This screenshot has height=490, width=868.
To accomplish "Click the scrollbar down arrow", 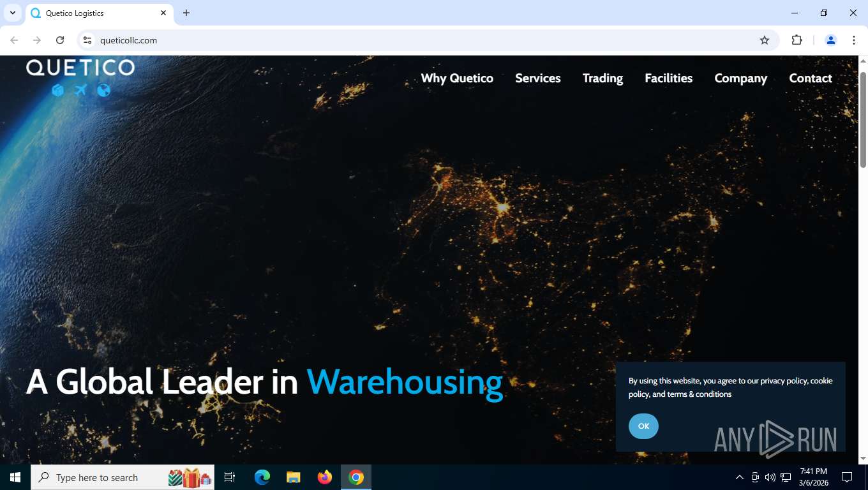I will pos(863,459).
